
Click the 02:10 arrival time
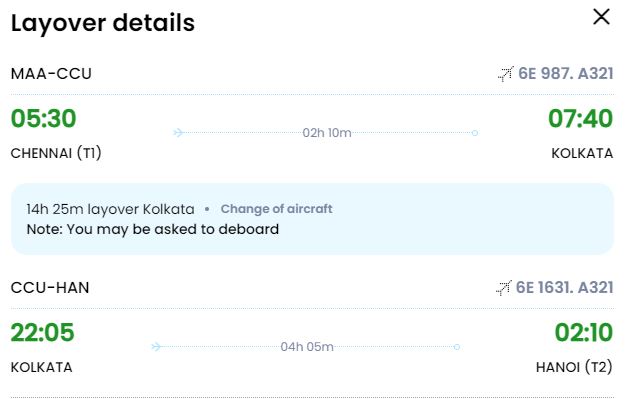[584, 332]
